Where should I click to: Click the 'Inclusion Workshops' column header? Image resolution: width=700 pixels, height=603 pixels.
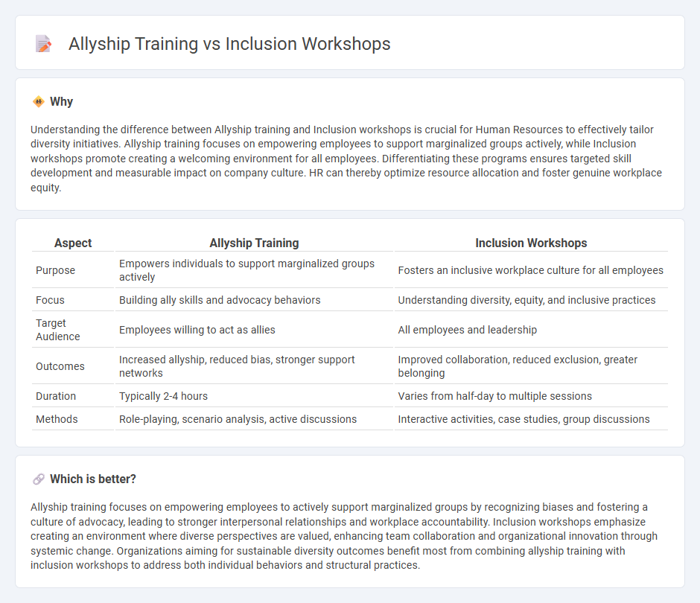[x=531, y=243]
